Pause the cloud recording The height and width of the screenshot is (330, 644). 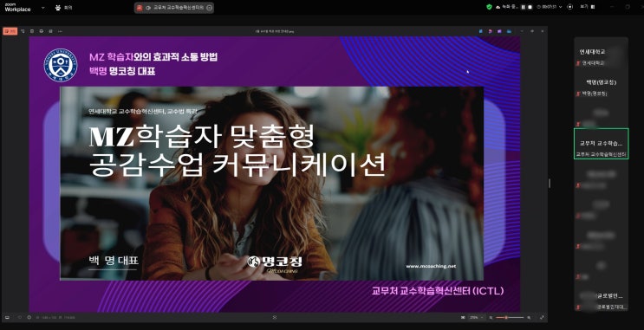[x=524, y=7]
